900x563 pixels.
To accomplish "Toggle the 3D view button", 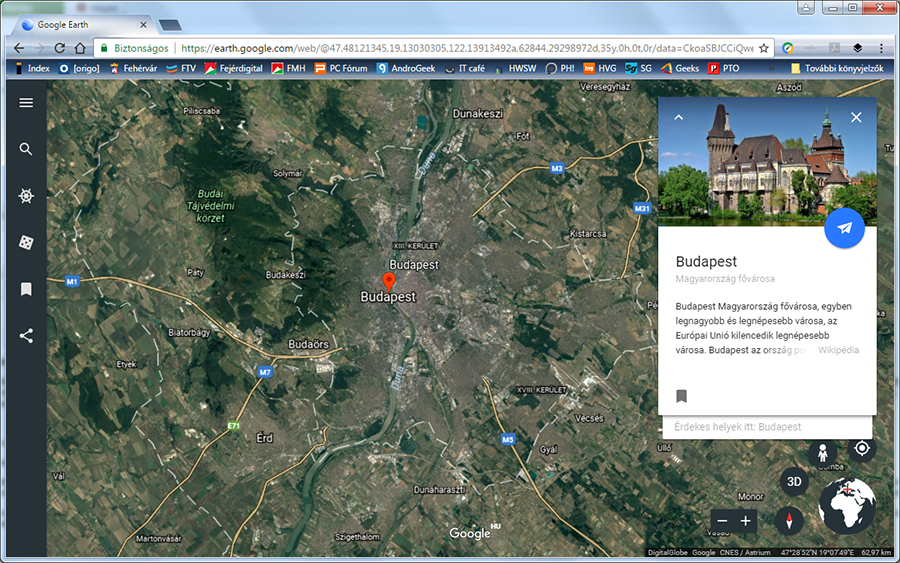I will 794,482.
